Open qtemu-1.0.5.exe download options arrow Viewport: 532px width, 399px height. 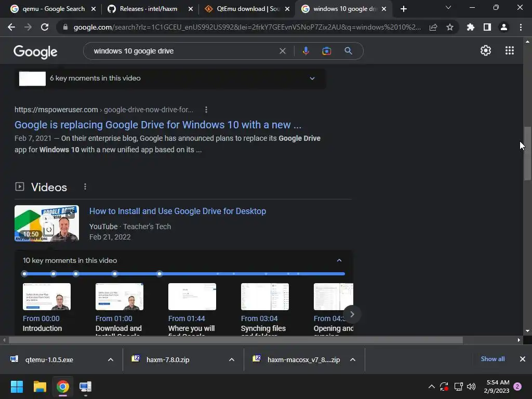click(x=111, y=360)
